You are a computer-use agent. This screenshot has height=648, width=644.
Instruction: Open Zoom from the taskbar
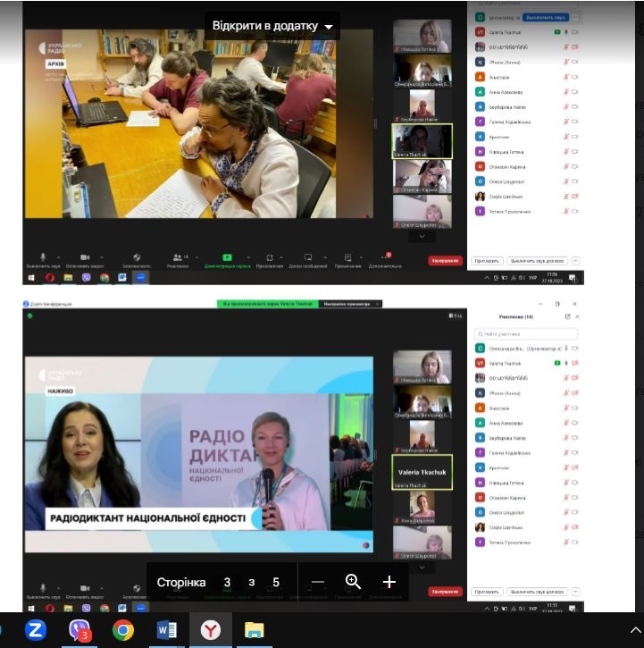pyautogui.click(x=36, y=630)
